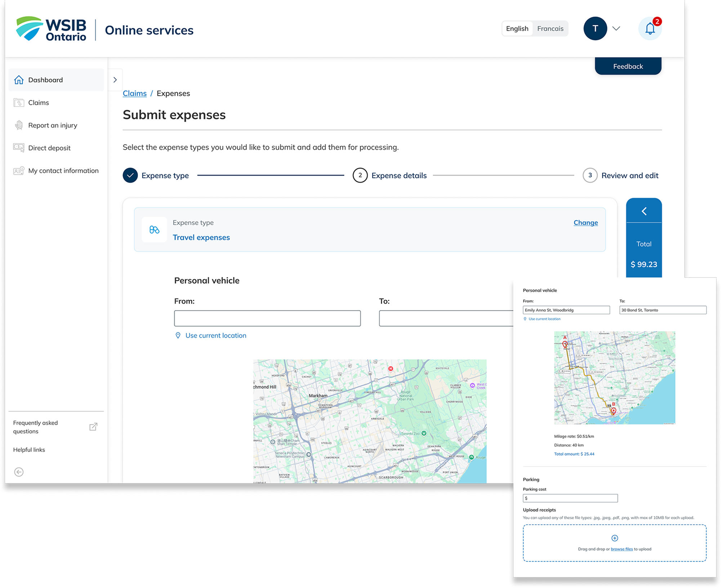Open FAQ external link icon
Viewport: 722px width, 588px height.
pos(93,427)
